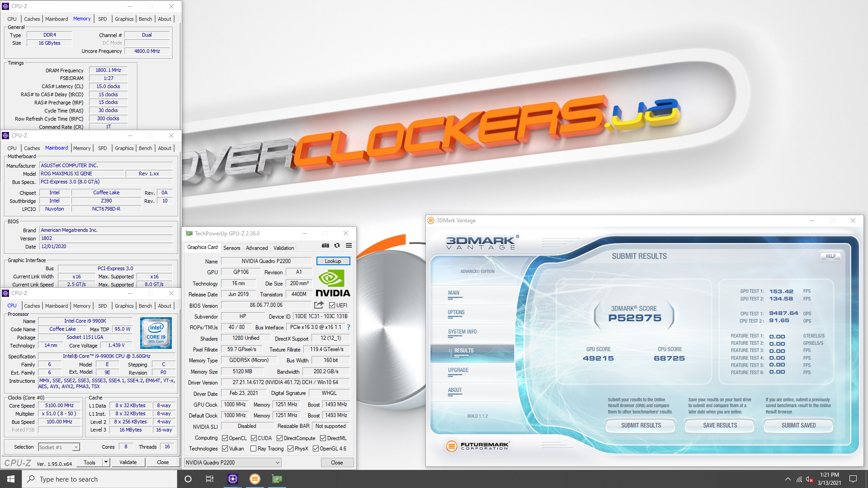Screen dimensions: 868x488
Task: Toggle the Vulkan checkbox
Action: click(225, 449)
